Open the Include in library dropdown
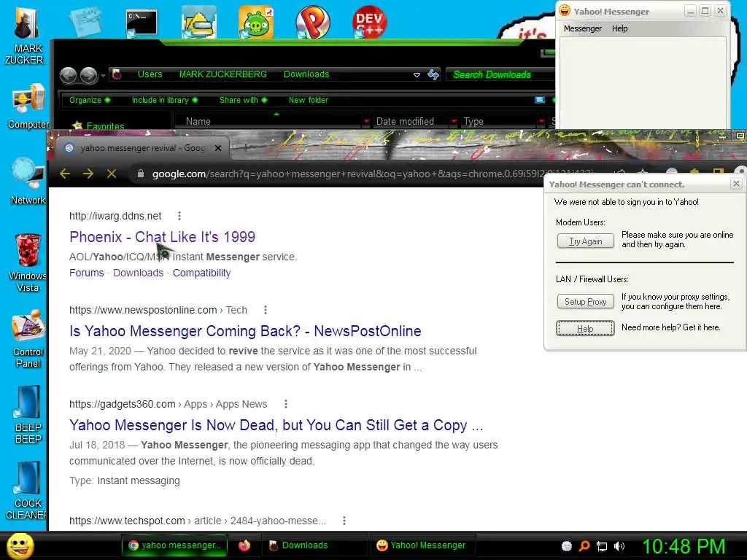 [165, 100]
